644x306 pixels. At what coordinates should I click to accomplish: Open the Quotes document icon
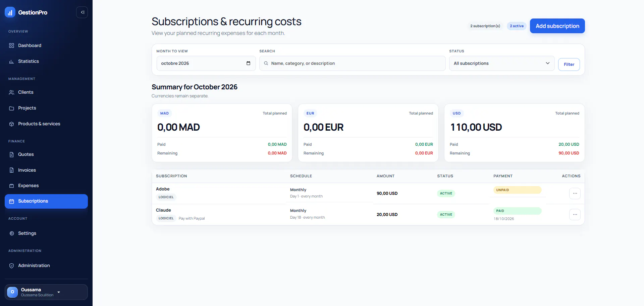[x=11, y=155]
